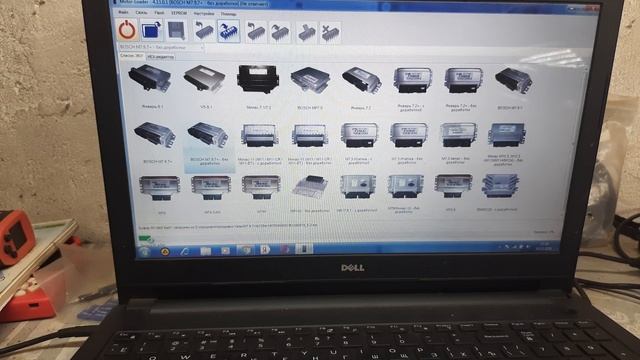Image resolution: width=640 pixels, height=360 pixels.
Task: Open the Windows Start menu
Action: coord(144,251)
